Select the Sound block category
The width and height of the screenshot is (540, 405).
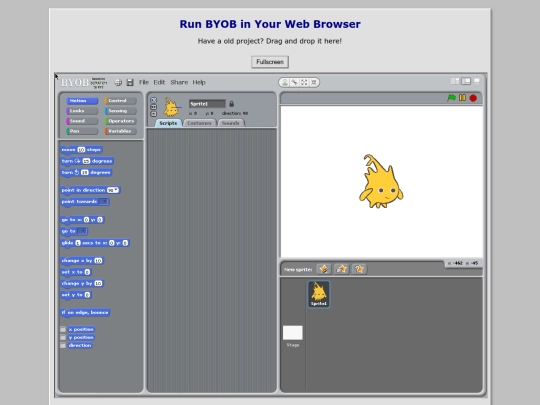82,121
